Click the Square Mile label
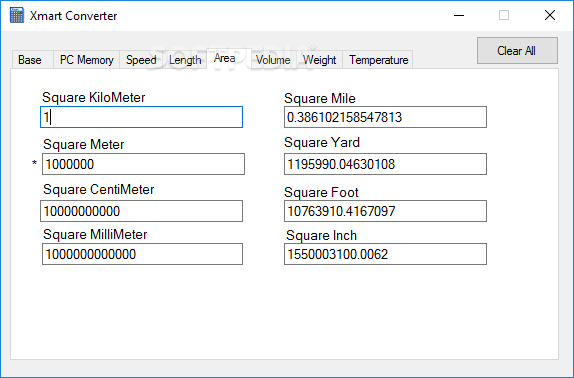Viewport: 574px width, 378px height. pos(320,98)
